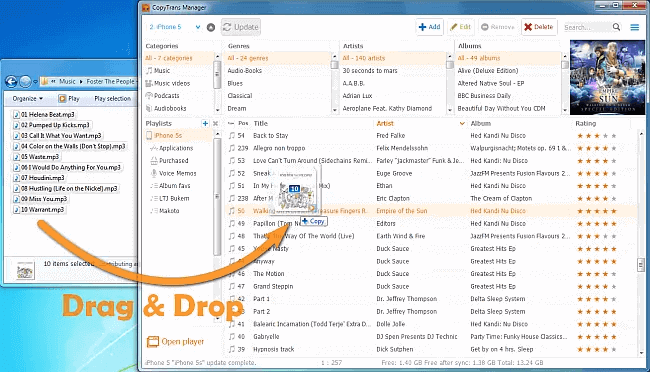
Task: Open the hamburger menu icon
Action: tap(635, 27)
